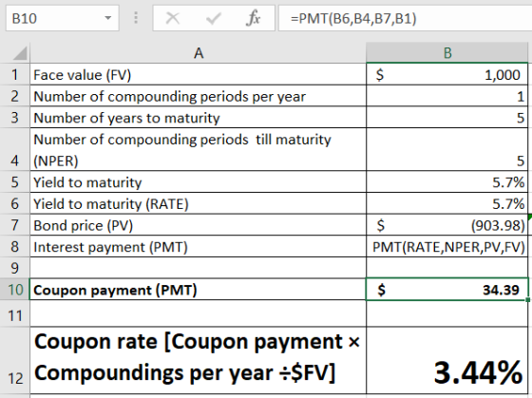This screenshot has height=398, width=532.
Task: Select row 1 header
Action: coord(14,75)
